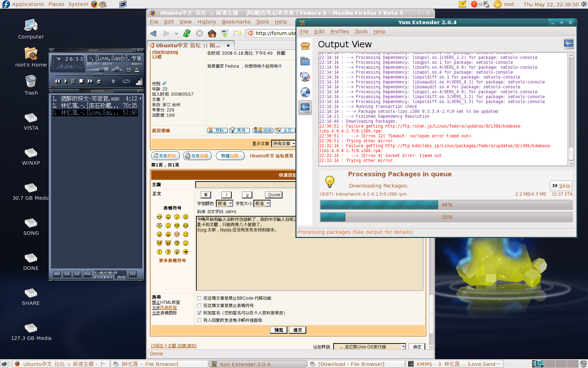Click XMMS balance slider
588x368 pixels.
pyautogui.click(x=117, y=69)
